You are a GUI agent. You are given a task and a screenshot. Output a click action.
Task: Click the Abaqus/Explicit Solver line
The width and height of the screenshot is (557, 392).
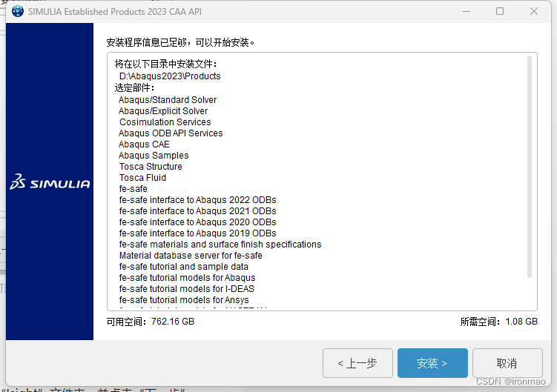pos(163,111)
